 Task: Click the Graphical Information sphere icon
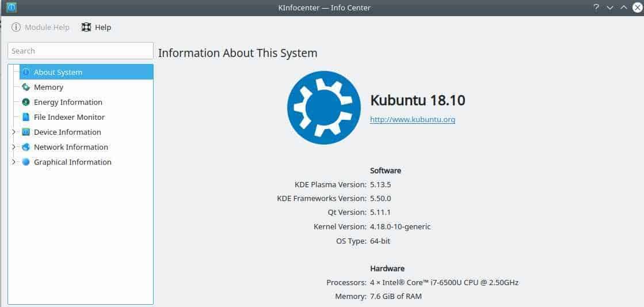(x=26, y=162)
